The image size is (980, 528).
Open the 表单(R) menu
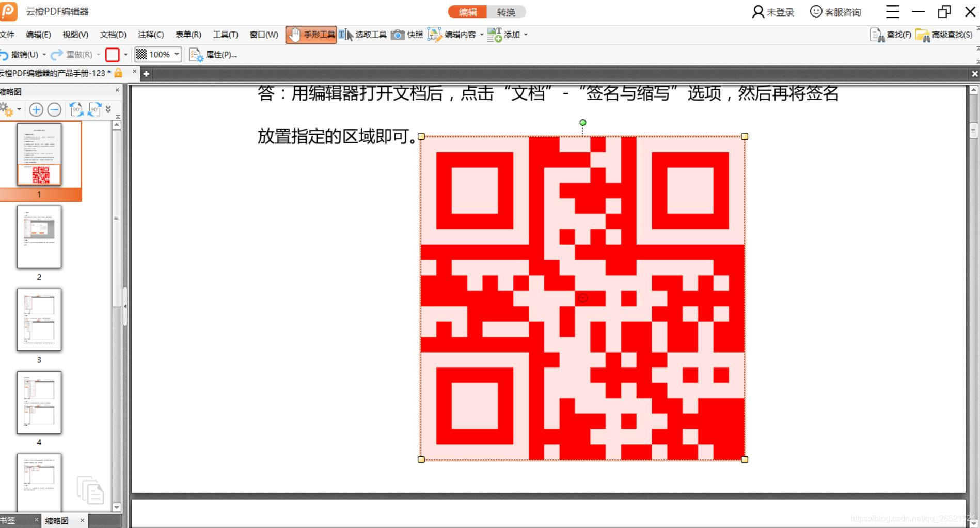[188, 35]
